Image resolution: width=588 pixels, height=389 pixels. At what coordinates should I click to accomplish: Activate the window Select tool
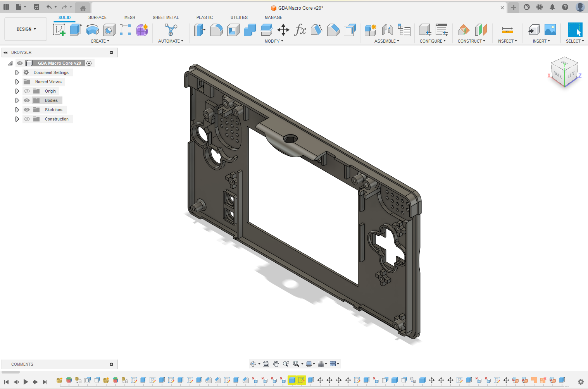click(x=575, y=30)
